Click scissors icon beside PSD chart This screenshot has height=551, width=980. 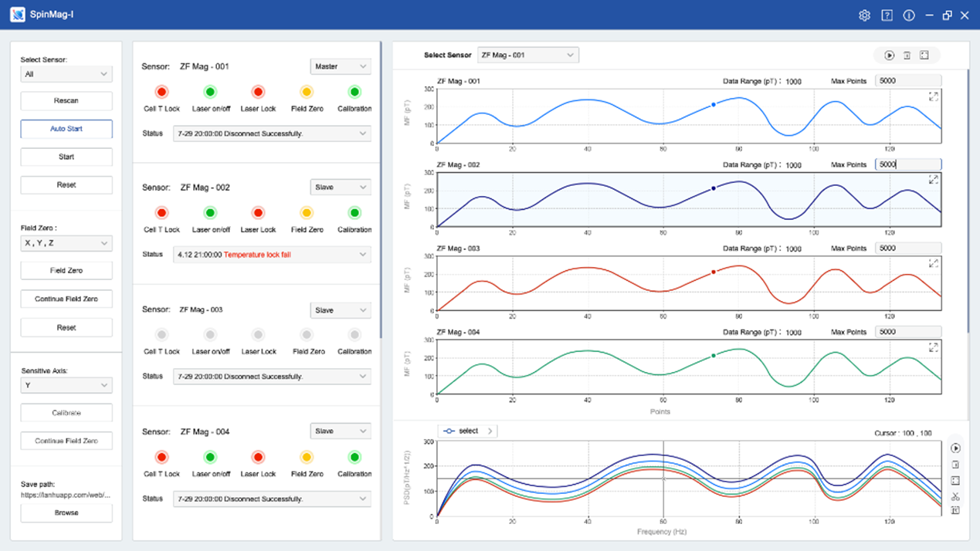click(955, 496)
